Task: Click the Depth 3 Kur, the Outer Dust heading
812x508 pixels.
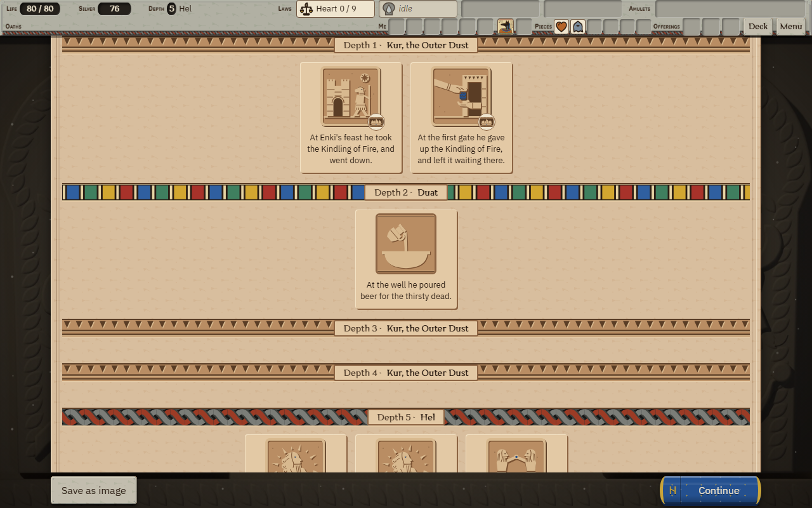Action: tap(406, 328)
